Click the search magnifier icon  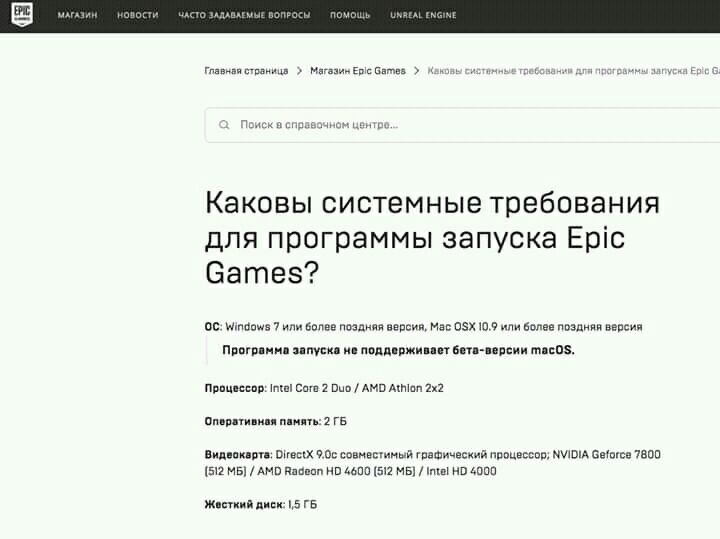pyautogui.click(x=224, y=125)
